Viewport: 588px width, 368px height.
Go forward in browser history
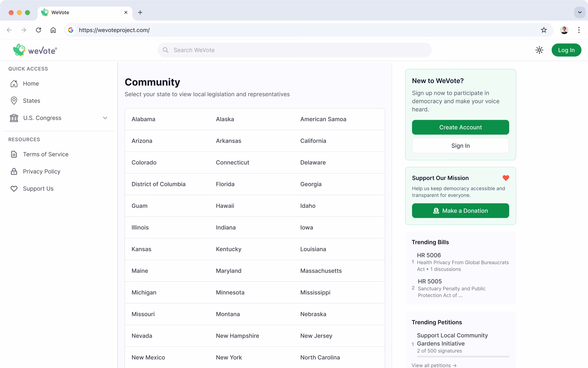click(x=24, y=30)
